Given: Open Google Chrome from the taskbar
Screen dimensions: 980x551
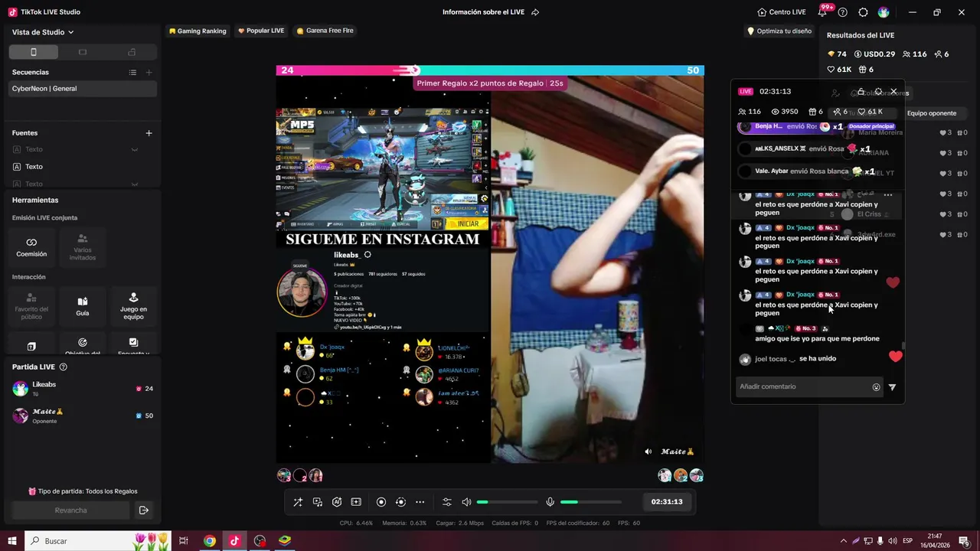Looking at the screenshot, I should click(x=209, y=541).
